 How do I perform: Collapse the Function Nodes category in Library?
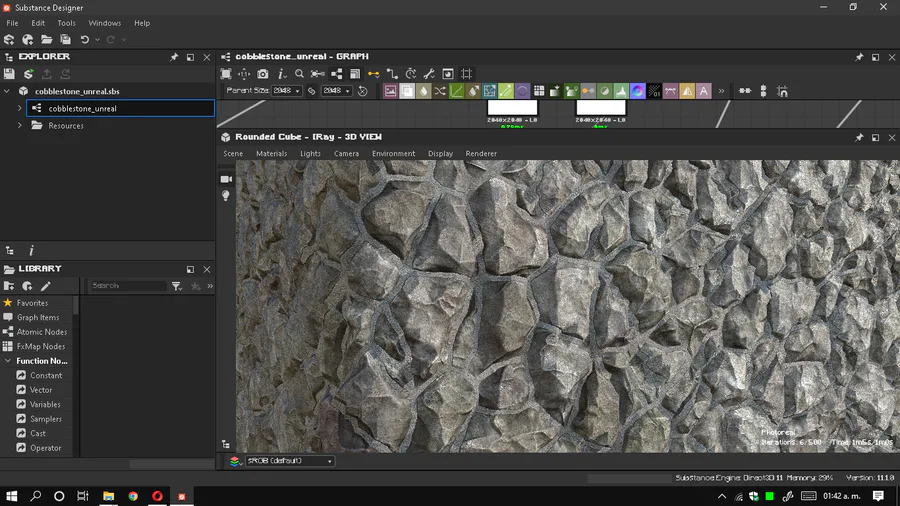[x=8, y=361]
